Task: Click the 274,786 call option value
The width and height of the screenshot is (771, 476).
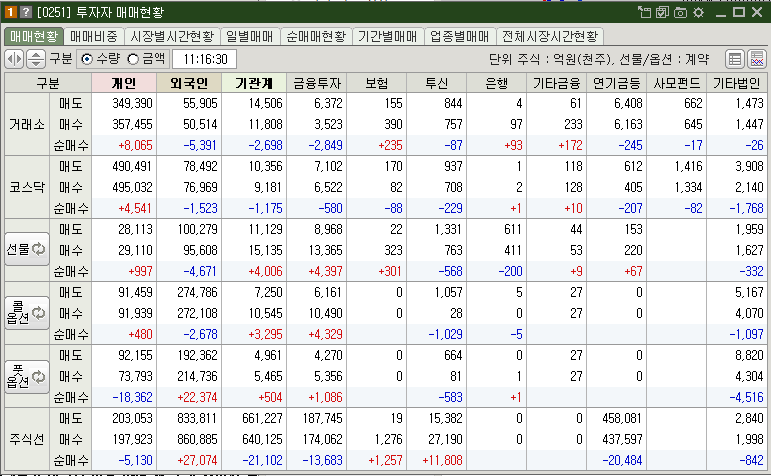Action: pos(197,292)
